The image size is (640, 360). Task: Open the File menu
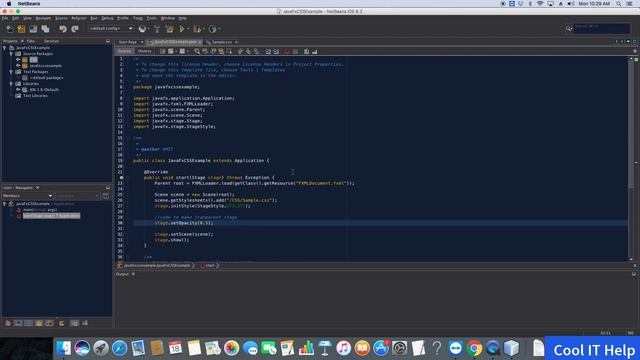click(x=4, y=18)
